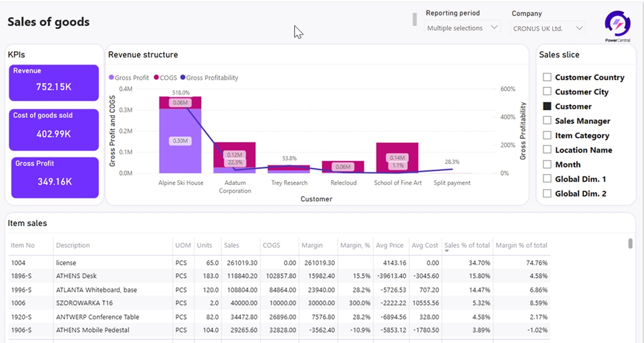Click the Gross Profit legend swatch
Screen dimensions: 644x343
tap(112, 78)
